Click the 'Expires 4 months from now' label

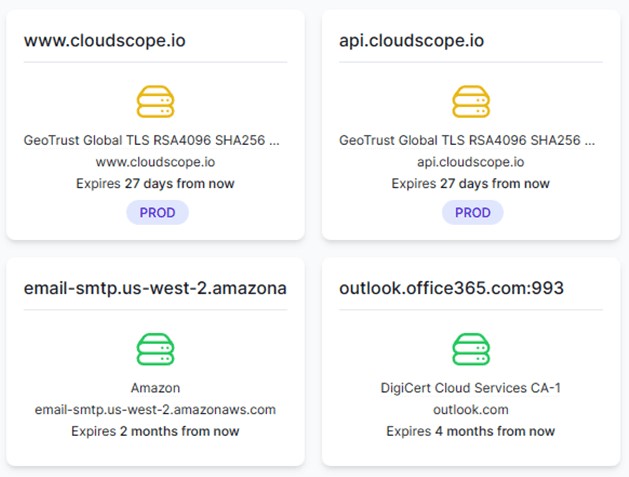tap(470, 431)
